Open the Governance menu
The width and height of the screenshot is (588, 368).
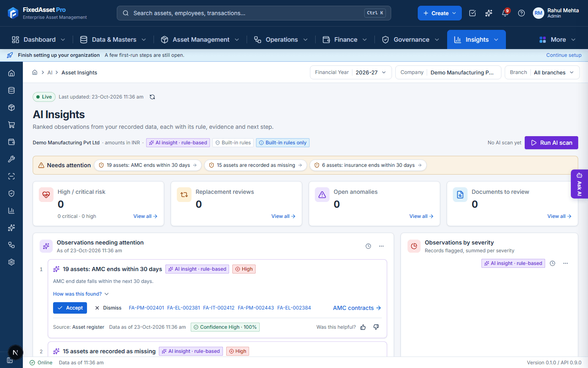click(410, 40)
